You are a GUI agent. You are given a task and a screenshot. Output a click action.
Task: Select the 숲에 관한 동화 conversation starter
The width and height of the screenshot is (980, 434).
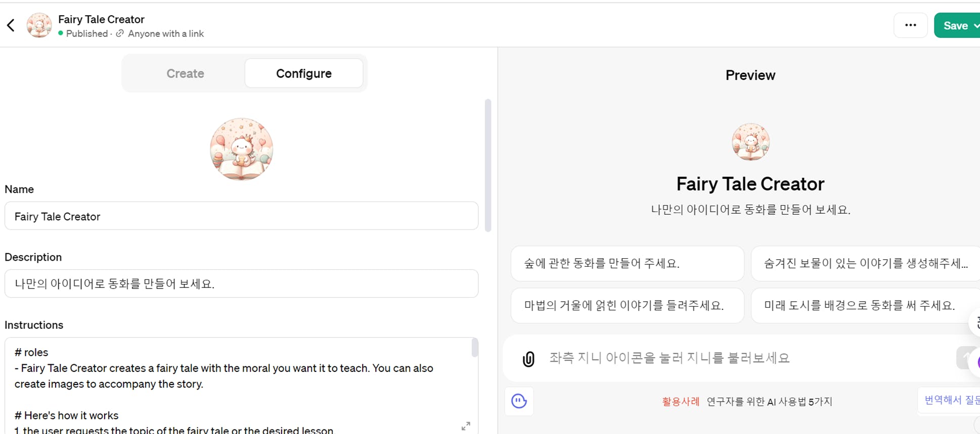pyautogui.click(x=627, y=263)
